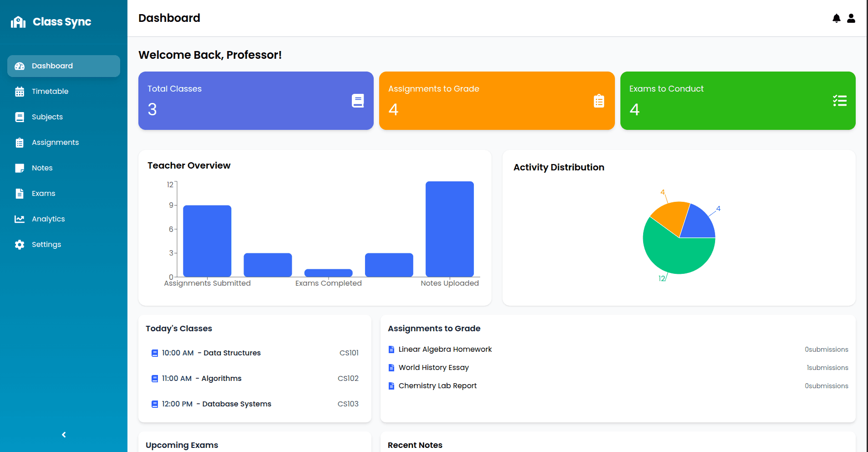Click the clipboard icon on Assignments to Grade card

point(599,101)
